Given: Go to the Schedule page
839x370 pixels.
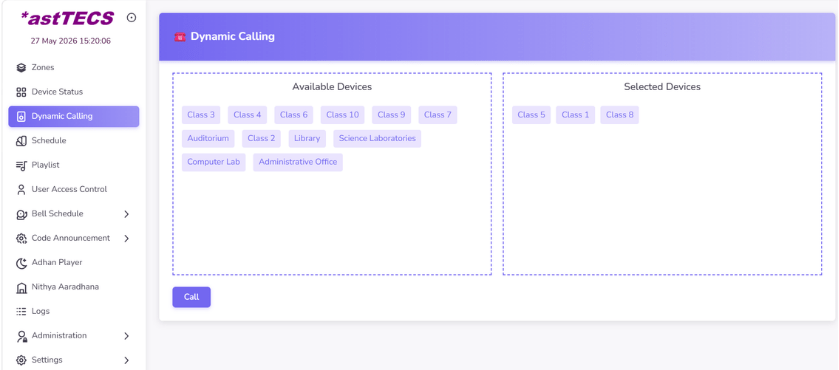Looking at the screenshot, I should 74,141.
